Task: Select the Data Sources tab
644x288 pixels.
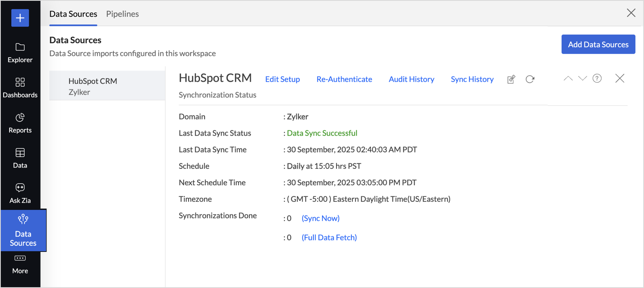Action: 73,14
